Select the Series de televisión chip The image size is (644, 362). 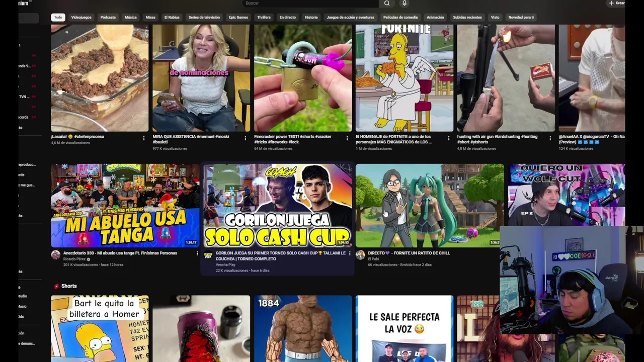pos(204,17)
